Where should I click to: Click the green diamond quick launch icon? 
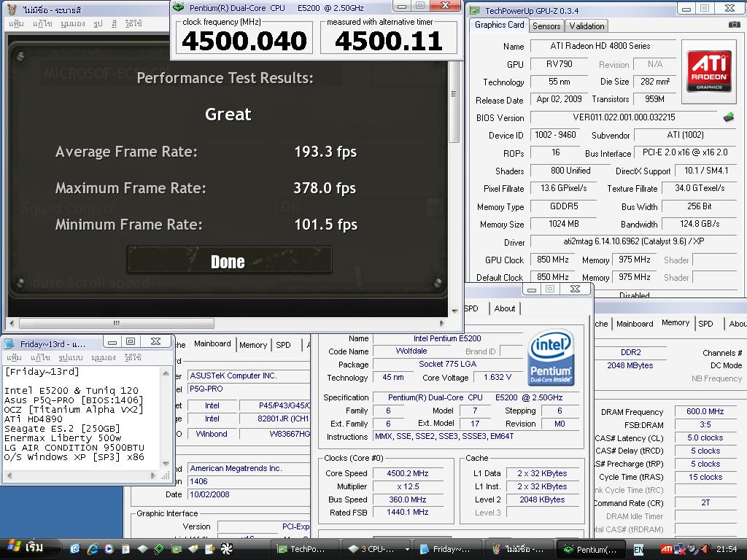tap(159, 548)
